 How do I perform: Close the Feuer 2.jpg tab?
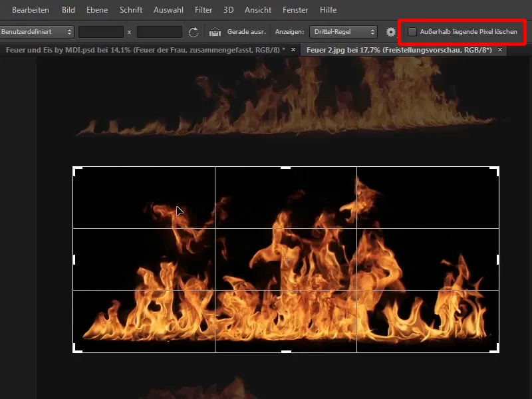(500, 49)
